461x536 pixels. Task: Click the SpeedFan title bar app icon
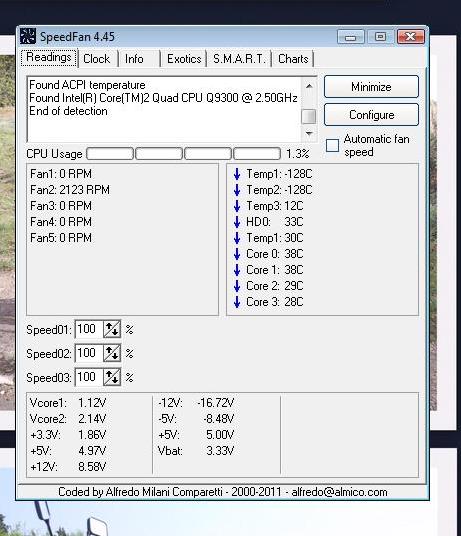click(28, 36)
